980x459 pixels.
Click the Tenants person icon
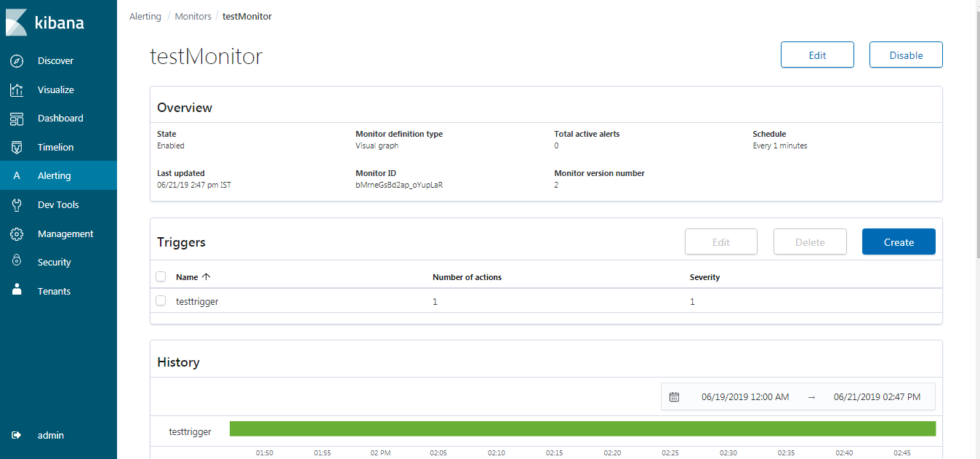pyautogui.click(x=17, y=290)
